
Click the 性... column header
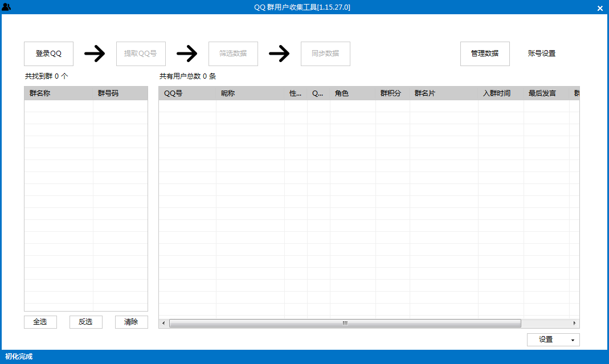296,93
